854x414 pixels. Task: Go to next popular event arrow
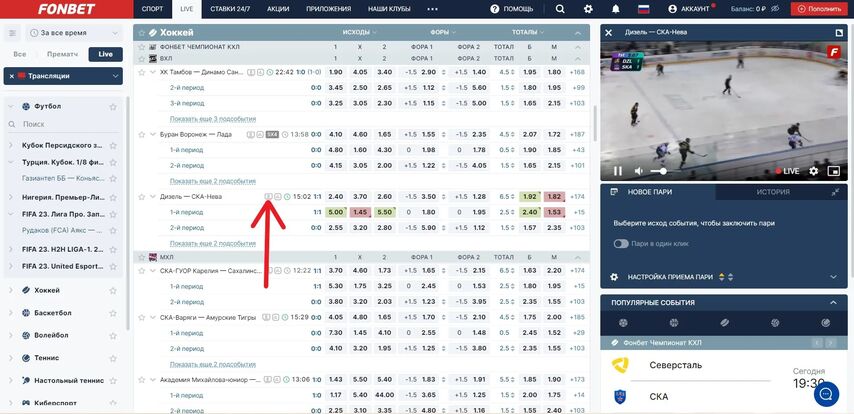tap(830, 343)
